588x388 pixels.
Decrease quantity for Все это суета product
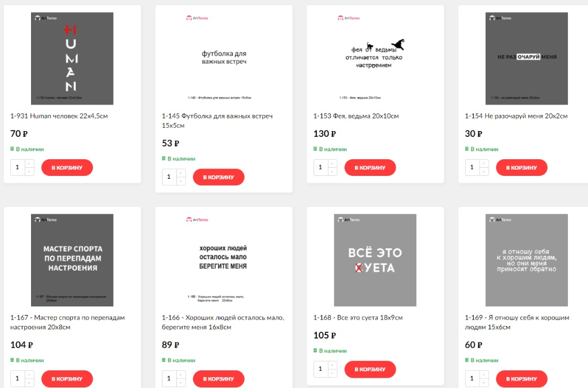click(x=332, y=373)
